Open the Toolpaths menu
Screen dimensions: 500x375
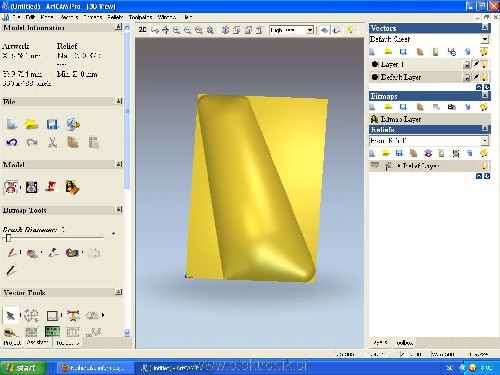coord(140,17)
